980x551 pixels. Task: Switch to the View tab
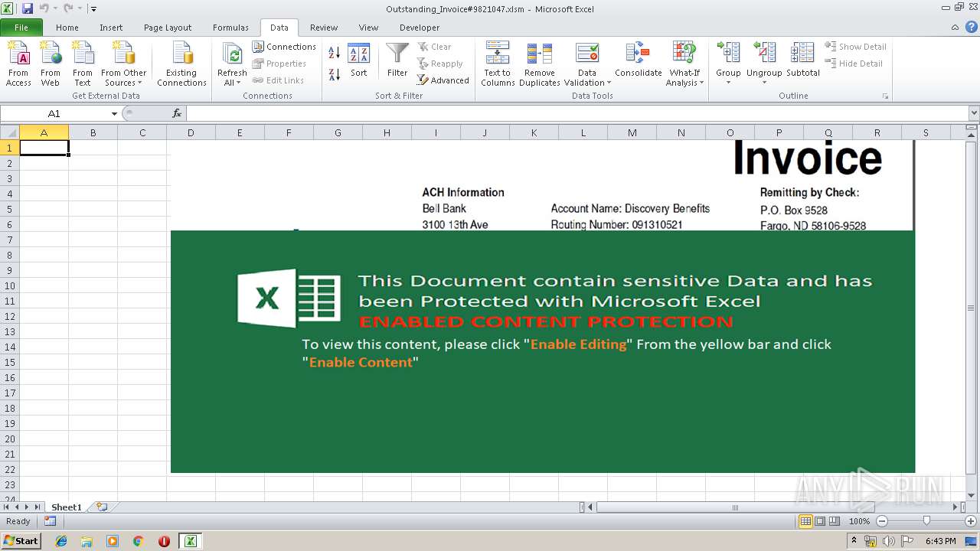368,28
